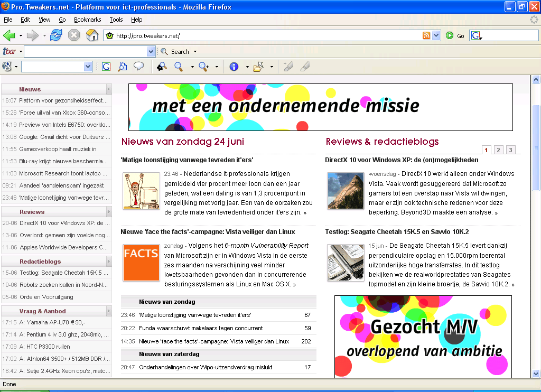Collapse the Nieuws sidebar panel arrow
Image resolution: width=541 pixels, height=392 pixels.
[109, 89]
